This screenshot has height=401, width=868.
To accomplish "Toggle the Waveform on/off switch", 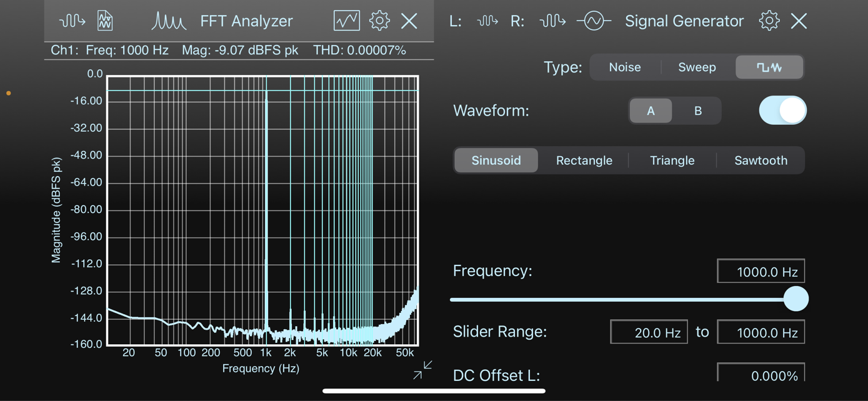I will [x=782, y=110].
